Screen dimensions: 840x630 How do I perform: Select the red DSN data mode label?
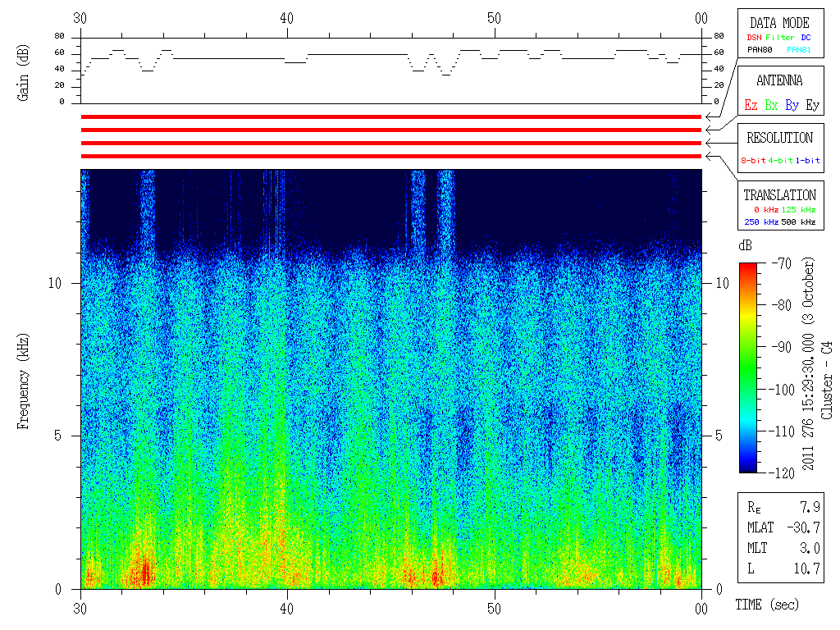tap(754, 38)
